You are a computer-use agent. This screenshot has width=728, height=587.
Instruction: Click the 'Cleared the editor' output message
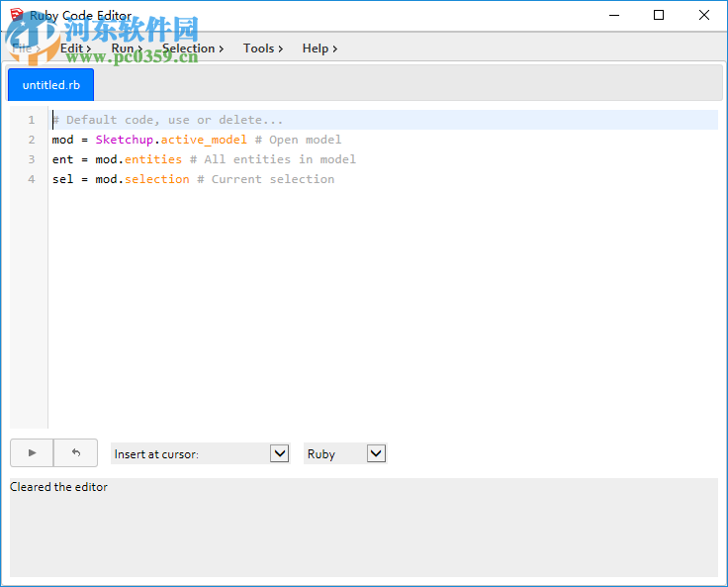pyautogui.click(x=58, y=487)
